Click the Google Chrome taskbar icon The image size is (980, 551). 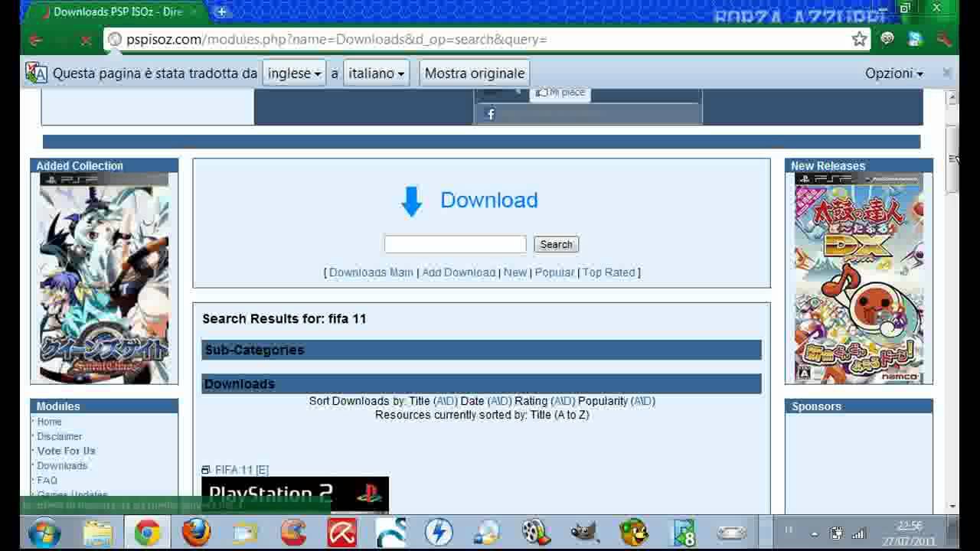147,533
